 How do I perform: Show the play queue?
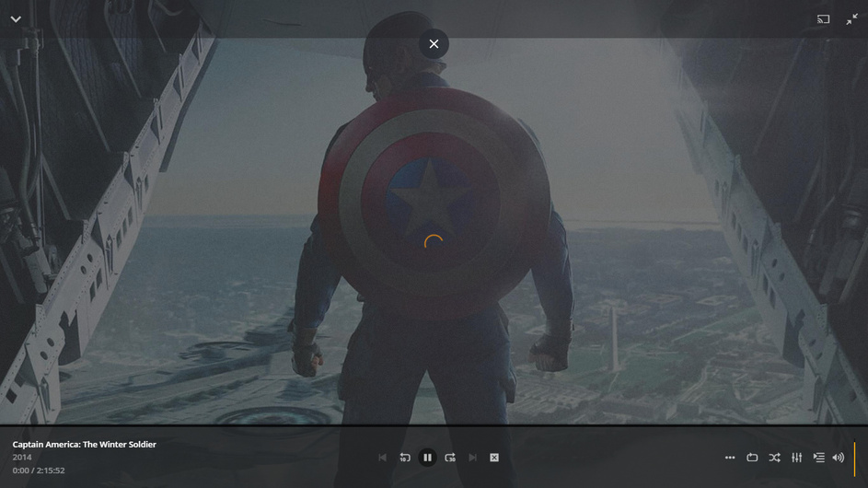tap(818, 458)
